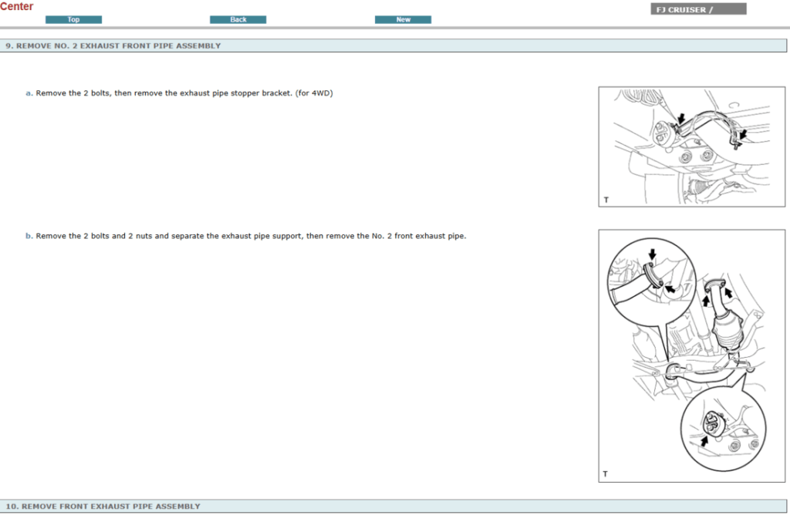
Task: Click the FJ CRUISER vehicle label
Action: [x=698, y=9]
